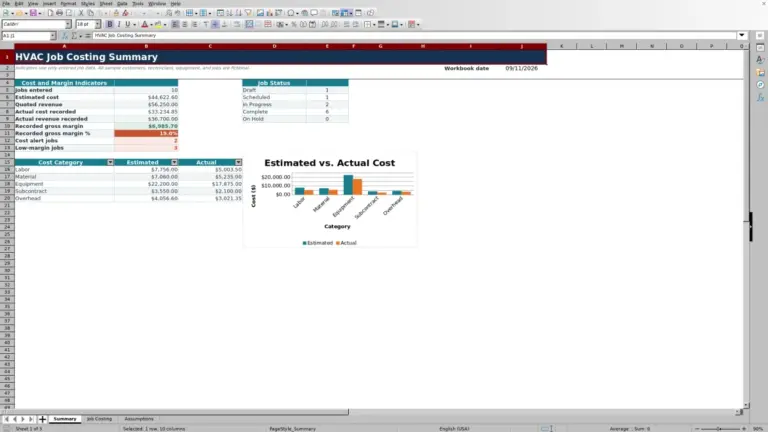This screenshot has height=432, width=768.
Task: Open Sum function dropdown arrow
Action: point(81,36)
